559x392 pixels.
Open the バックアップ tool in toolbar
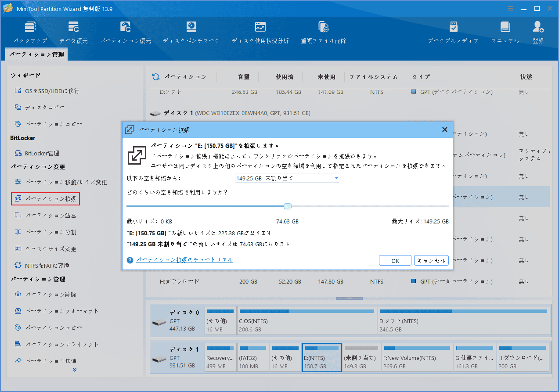coord(30,32)
